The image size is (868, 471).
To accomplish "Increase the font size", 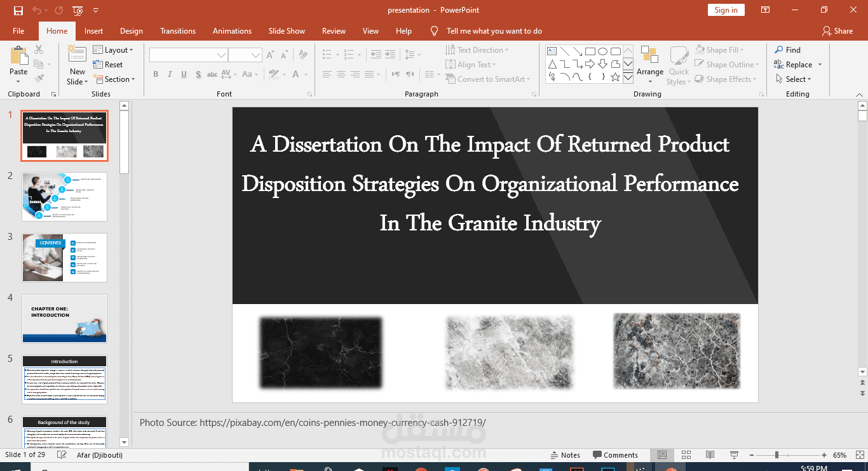I will point(271,55).
